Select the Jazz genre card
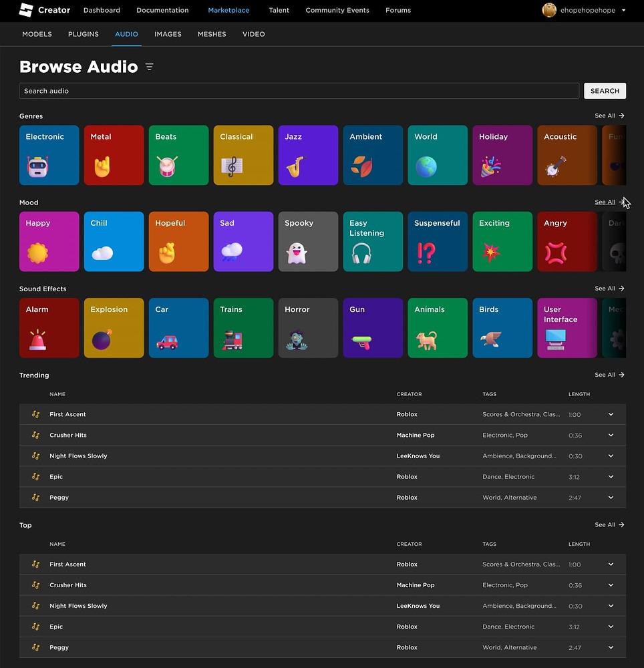 click(308, 155)
